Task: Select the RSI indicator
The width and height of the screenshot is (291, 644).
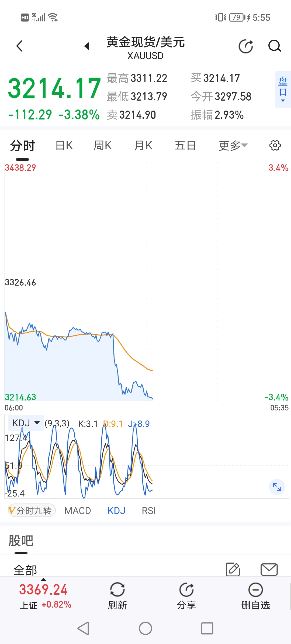Action: 149,511
